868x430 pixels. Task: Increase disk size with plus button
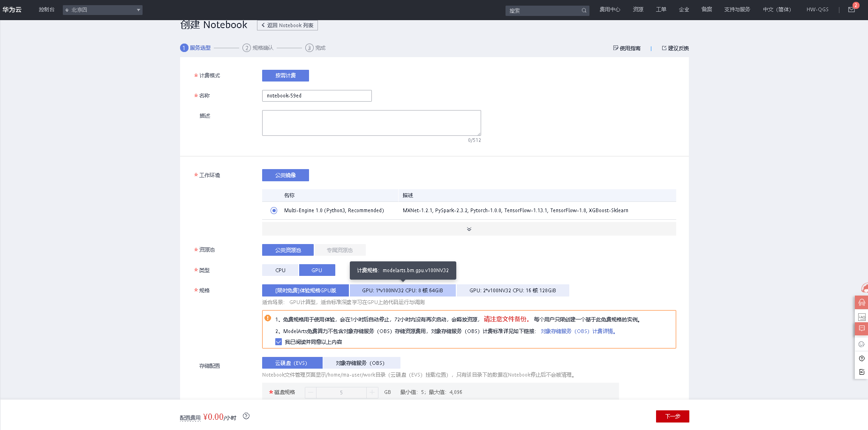[x=372, y=393]
